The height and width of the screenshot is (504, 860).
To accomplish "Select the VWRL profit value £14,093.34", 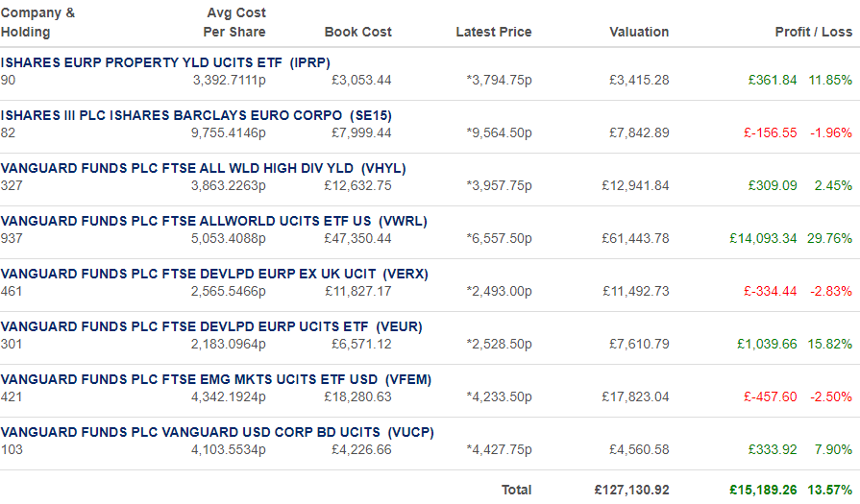I will (x=763, y=238).
